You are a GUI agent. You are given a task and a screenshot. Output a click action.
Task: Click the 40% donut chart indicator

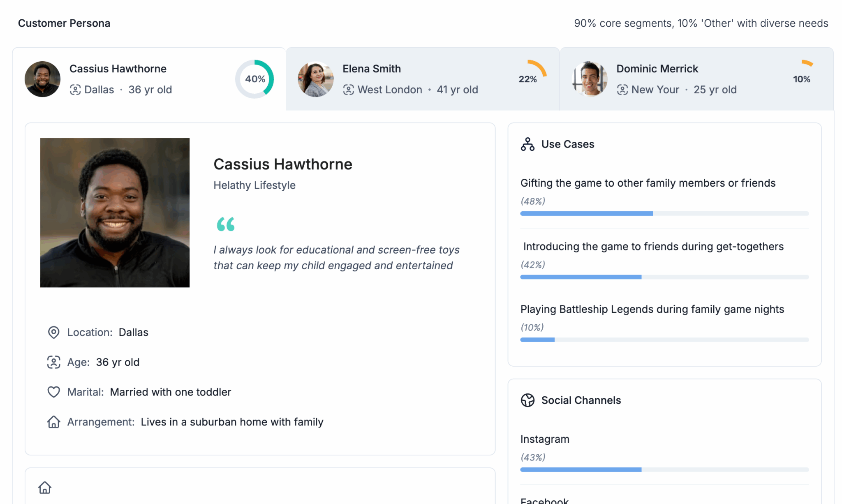coord(254,79)
